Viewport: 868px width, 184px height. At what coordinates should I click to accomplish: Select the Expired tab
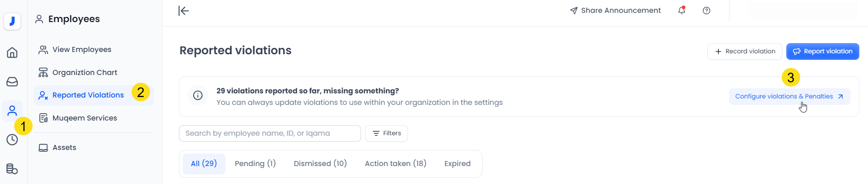click(x=457, y=164)
